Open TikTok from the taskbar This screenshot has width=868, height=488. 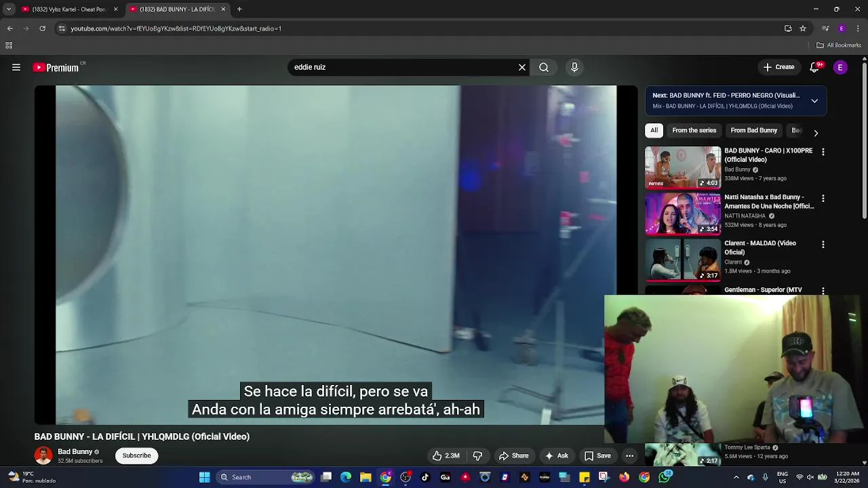tap(425, 477)
